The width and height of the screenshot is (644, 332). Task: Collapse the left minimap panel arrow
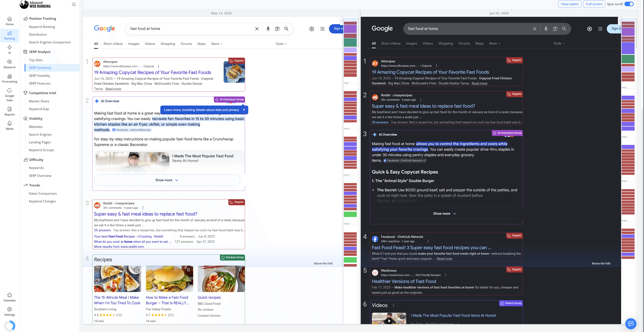(341, 21)
